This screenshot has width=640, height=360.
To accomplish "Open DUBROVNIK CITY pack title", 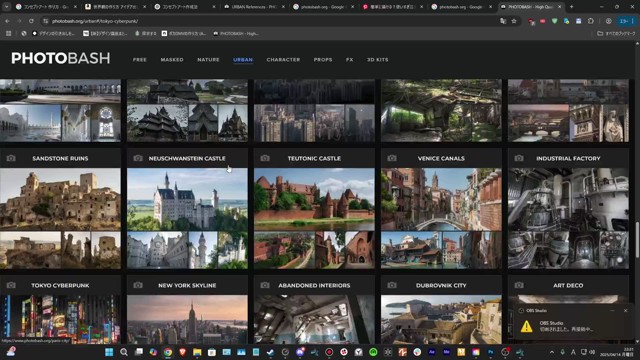I will (x=441, y=285).
